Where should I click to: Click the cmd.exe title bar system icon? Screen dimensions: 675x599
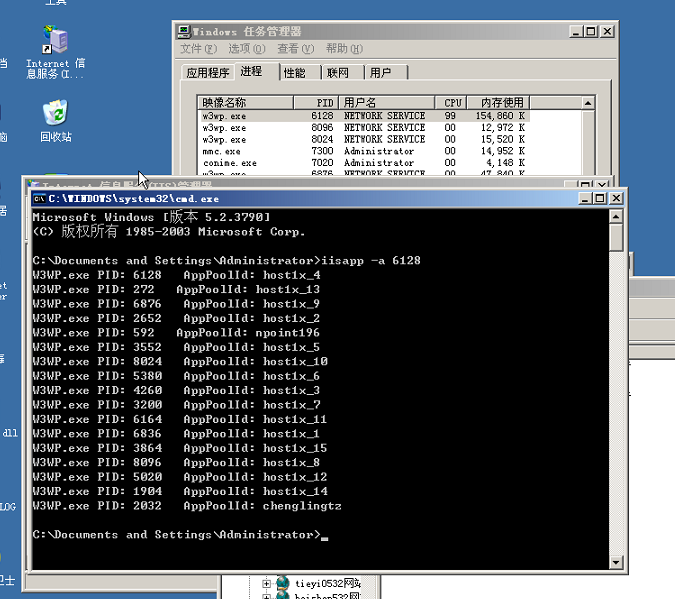point(39,198)
